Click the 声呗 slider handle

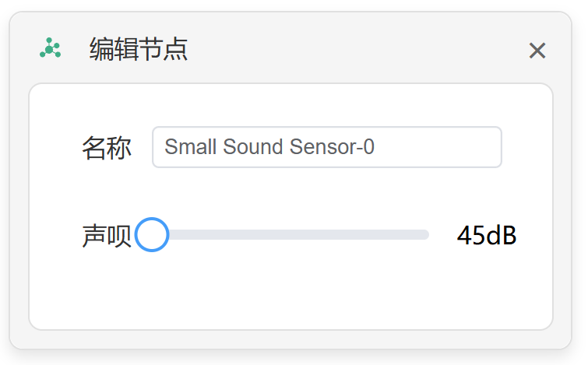(152, 235)
